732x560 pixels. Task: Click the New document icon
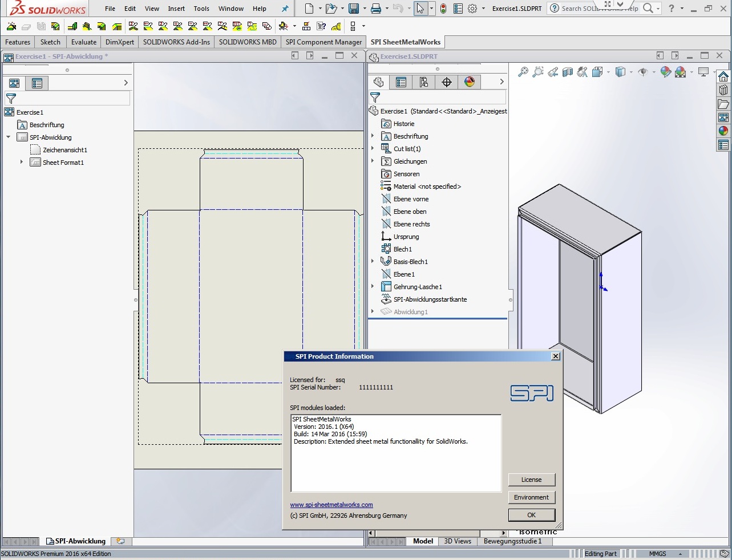pyautogui.click(x=309, y=9)
